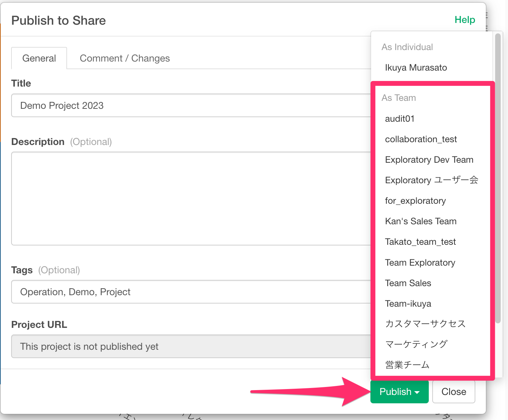Switch to the Comment / Changes tab
508x420 pixels.
(125, 58)
